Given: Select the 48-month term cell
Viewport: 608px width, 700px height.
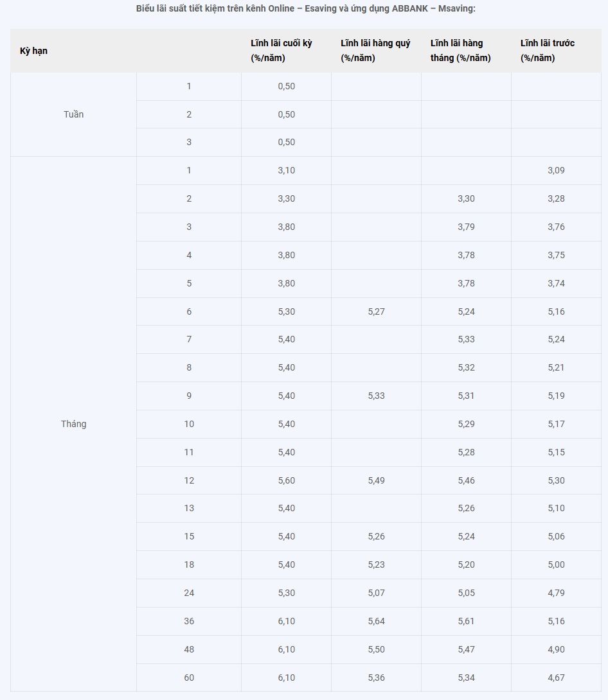Looking at the screenshot, I should (x=189, y=649).
